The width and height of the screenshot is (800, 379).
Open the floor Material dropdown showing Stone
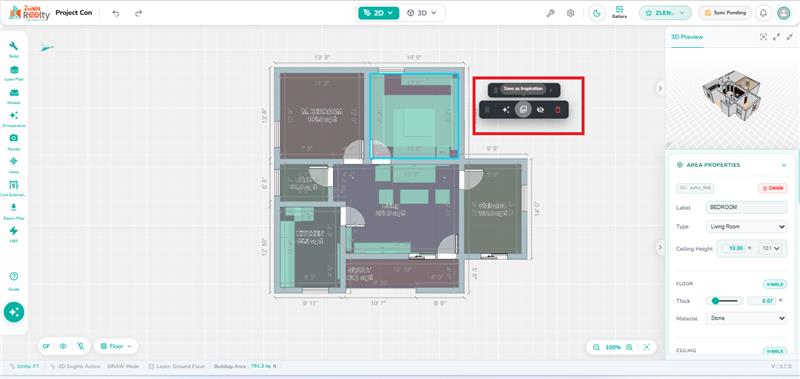pyautogui.click(x=746, y=318)
